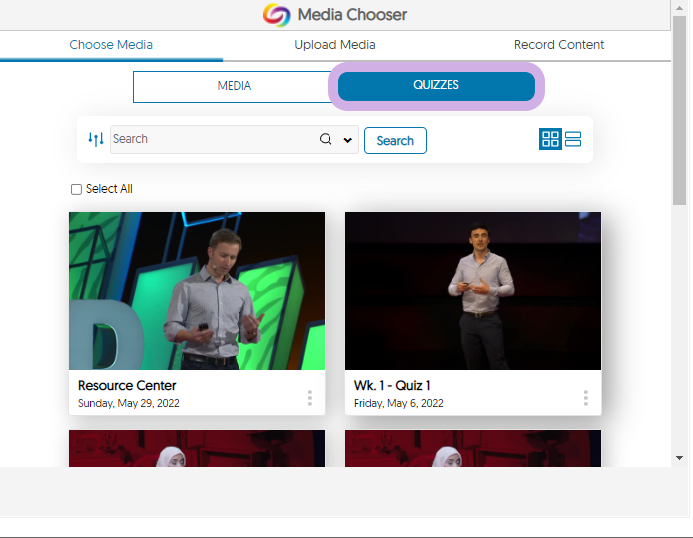Screen dimensions: 693x538
Task: Select the QUIZZES filter button
Action: (x=436, y=86)
